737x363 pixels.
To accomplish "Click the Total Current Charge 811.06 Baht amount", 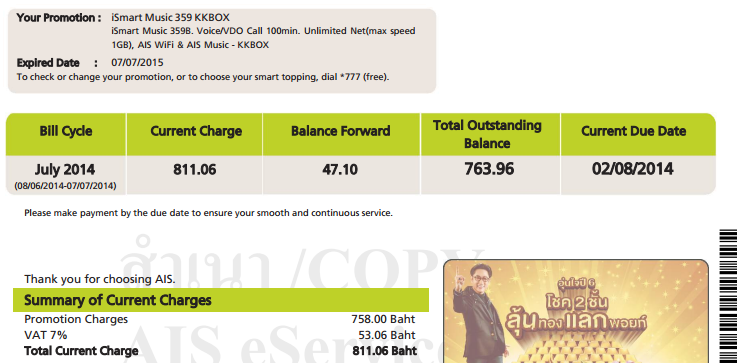I will pyautogui.click(x=384, y=351).
